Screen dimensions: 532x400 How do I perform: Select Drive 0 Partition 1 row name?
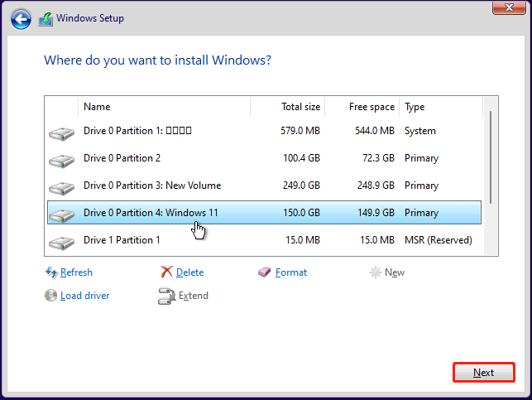pos(137,131)
